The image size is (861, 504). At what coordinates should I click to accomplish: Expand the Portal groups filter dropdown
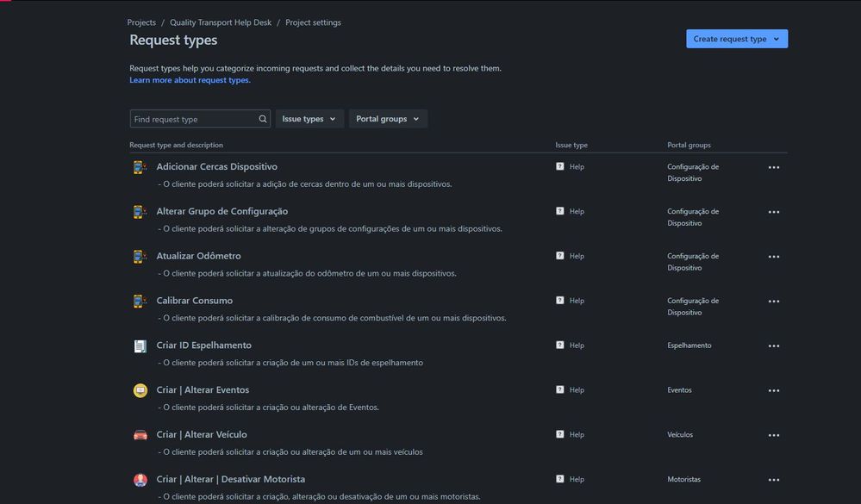point(388,119)
